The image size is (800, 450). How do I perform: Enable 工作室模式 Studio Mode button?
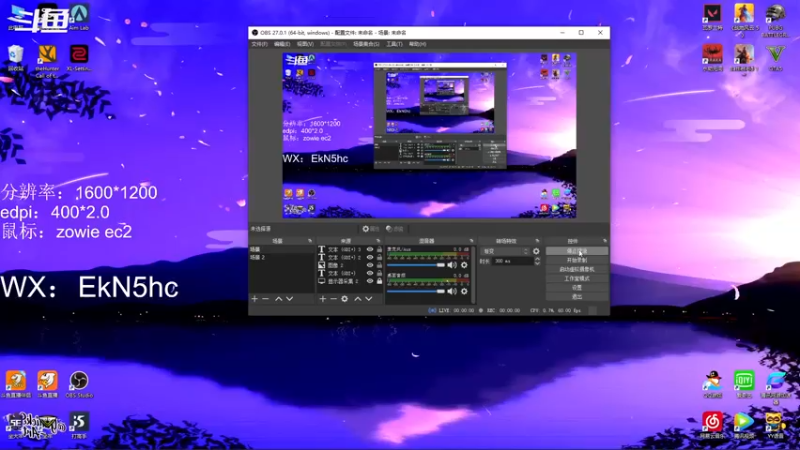pos(577,279)
